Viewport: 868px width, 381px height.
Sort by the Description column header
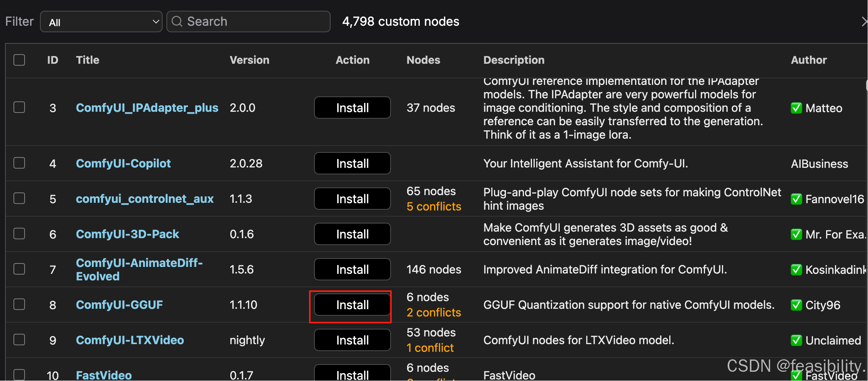click(514, 60)
